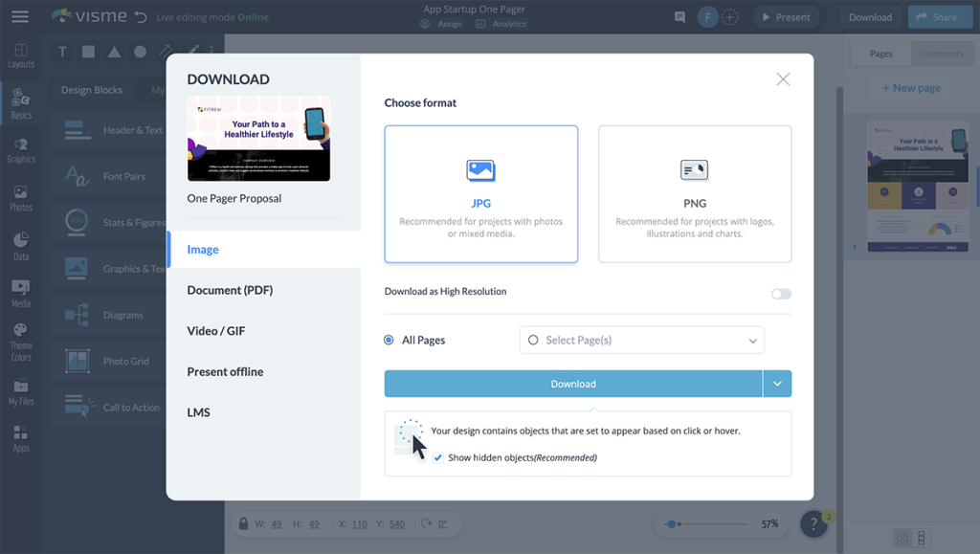The image size is (980, 554).
Task: Enable Download as High Resolution
Action: tap(780, 295)
